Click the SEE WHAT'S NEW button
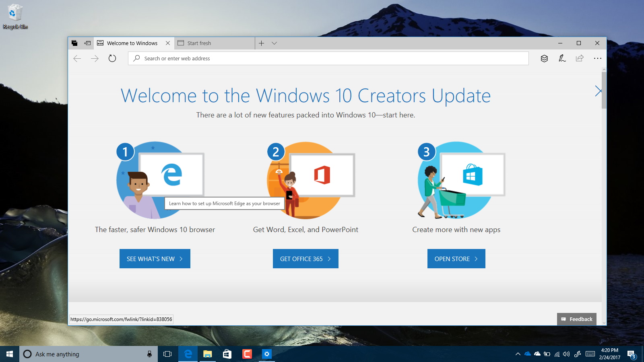 point(155,259)
